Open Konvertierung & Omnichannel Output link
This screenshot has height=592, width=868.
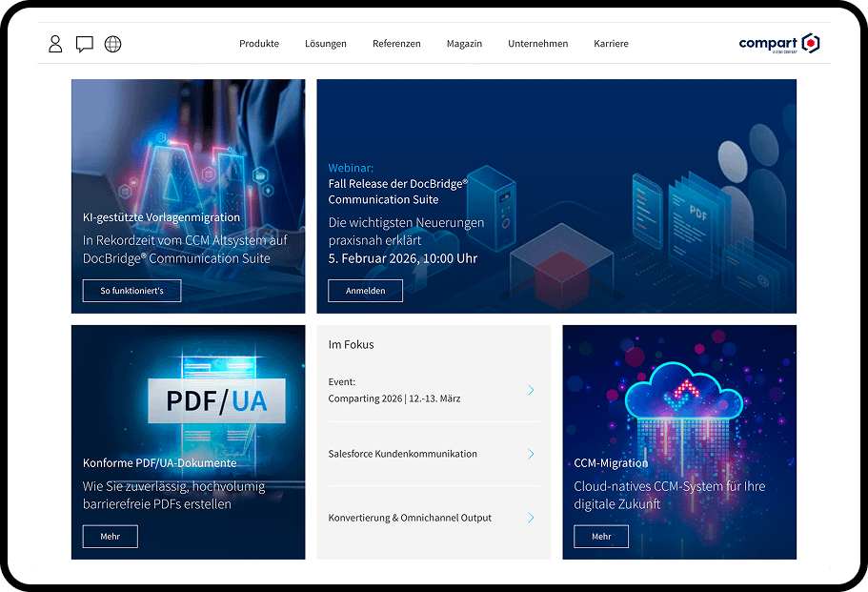point(410,518)
